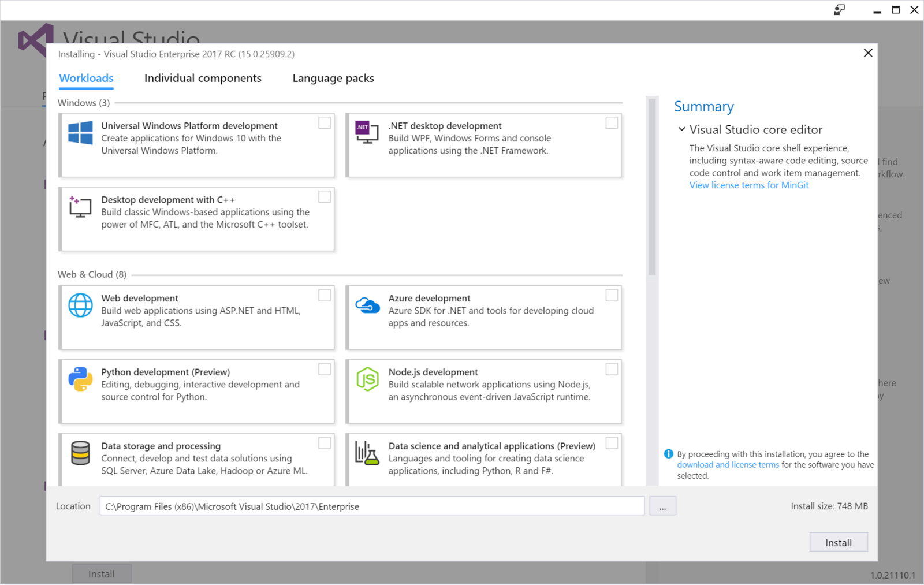Click the Install button
924x585 pixels.
pos(838,542)
